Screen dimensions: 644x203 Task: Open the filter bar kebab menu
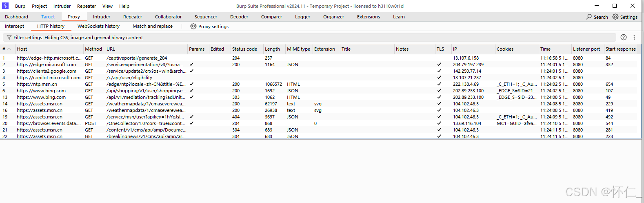click(634, 37)
